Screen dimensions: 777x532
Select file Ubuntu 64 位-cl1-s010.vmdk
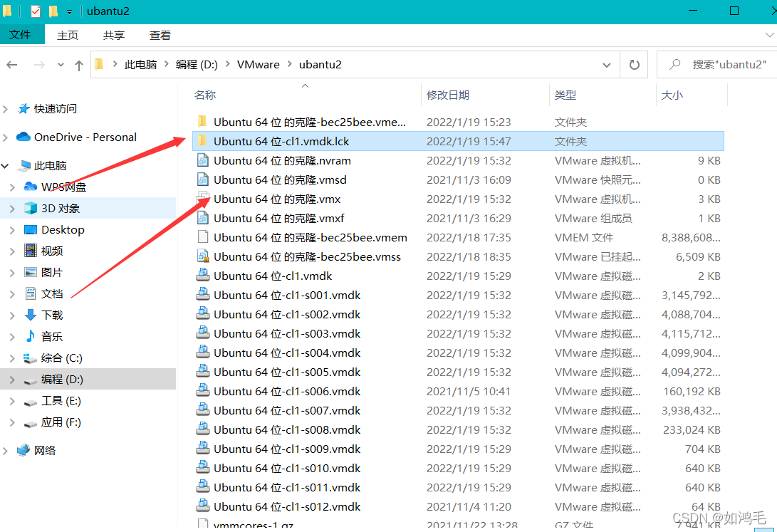(288, 468)
